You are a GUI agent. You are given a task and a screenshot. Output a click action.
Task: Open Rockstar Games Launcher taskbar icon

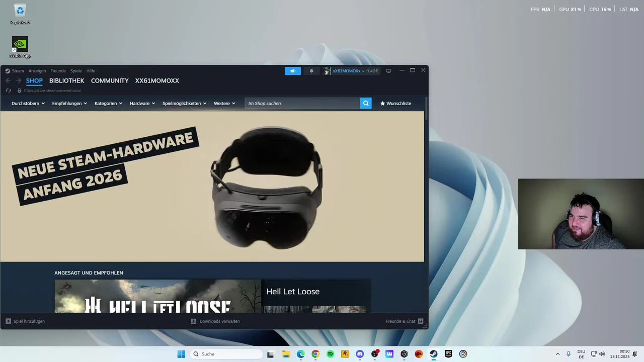[345, 354]
